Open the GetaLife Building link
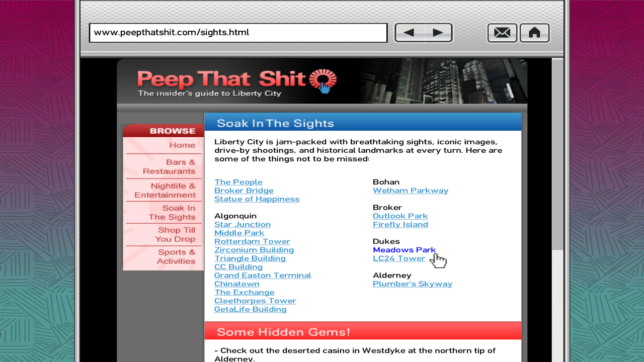 click(x=251, y=310)
